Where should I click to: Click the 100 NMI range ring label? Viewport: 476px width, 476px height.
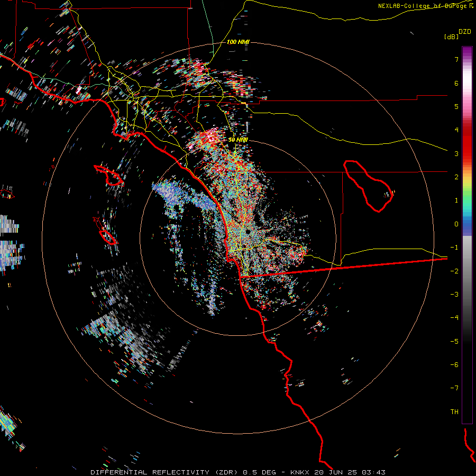(237, 42)
